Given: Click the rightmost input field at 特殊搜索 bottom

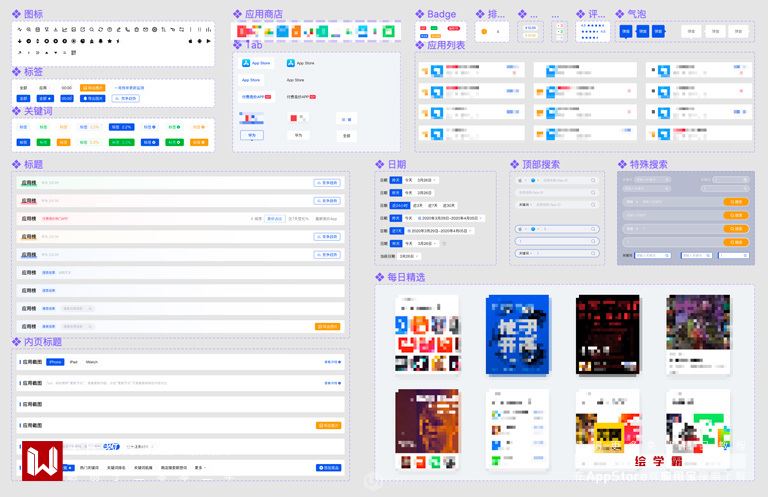Looking at the screenshot, I should 734,256.
